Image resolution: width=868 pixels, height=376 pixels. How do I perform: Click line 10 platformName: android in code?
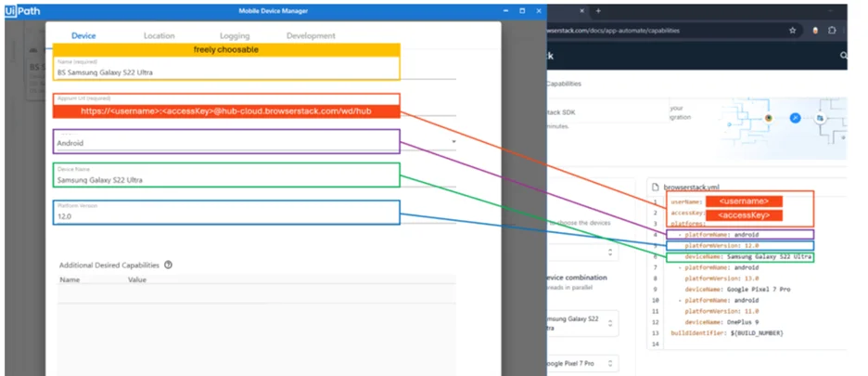point(718,300)
